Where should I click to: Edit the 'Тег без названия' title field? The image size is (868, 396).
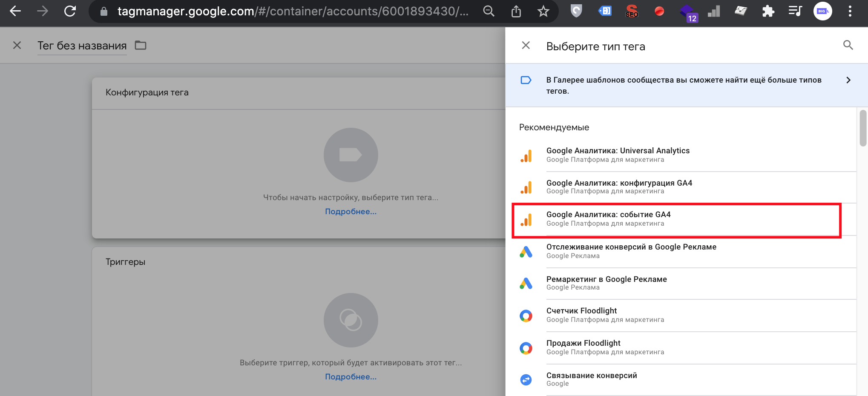point(82,46)
